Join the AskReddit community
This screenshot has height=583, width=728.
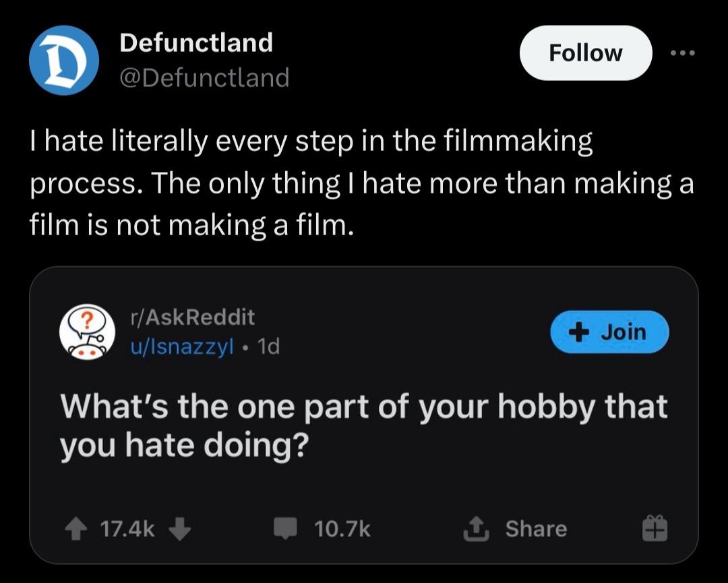tap(609, 332)
